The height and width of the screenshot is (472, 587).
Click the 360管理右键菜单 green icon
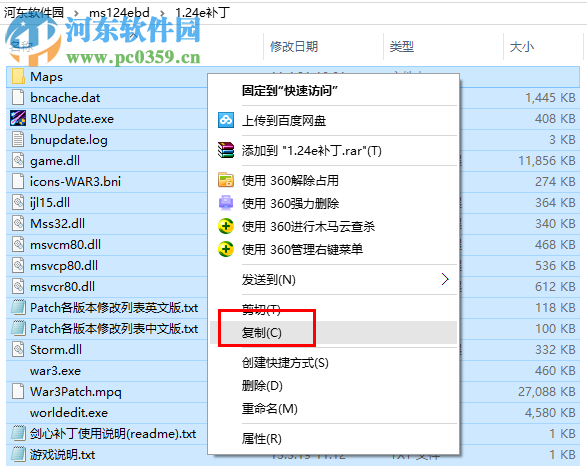click(226, 249)
